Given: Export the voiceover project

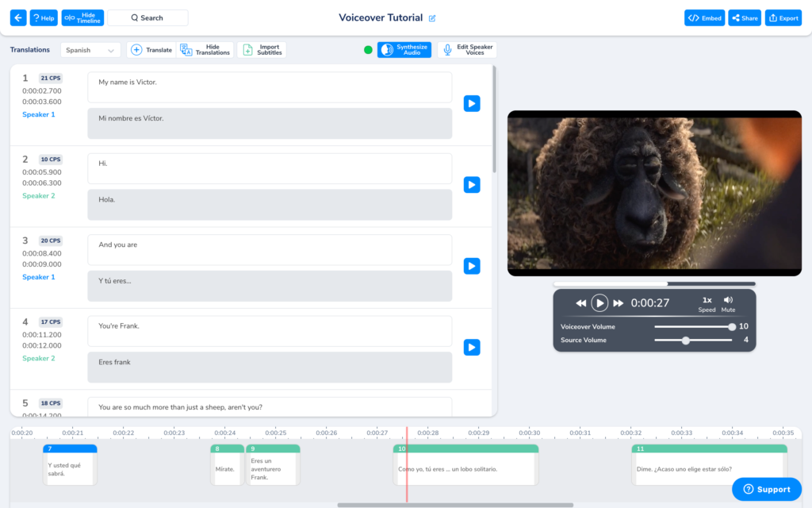Looking at the screenshot, I should (783, 17).
